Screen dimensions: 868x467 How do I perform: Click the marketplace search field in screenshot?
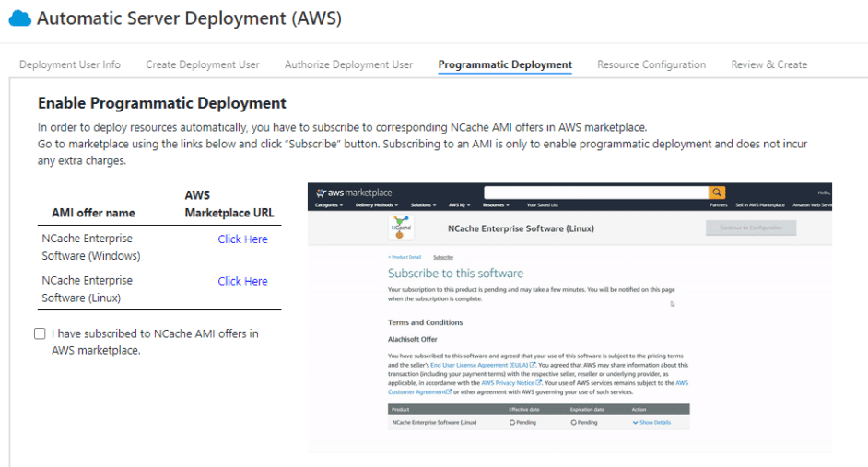point(596,193)
